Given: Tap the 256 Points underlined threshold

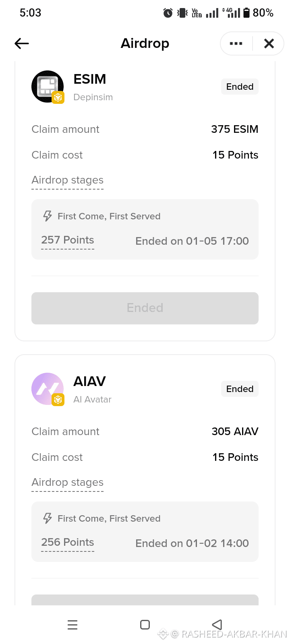Looking at the screenshot, I should pos(68,543).
